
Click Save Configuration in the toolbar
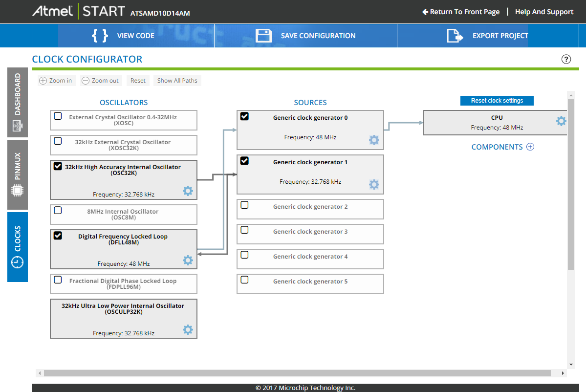pos(305,36)
